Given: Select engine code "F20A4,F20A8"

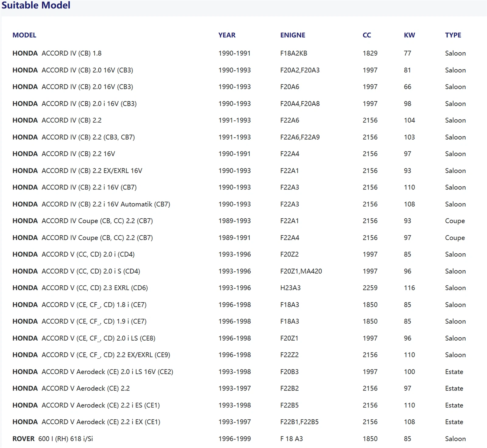Looking at the screenshot, I should pos(300,103).
